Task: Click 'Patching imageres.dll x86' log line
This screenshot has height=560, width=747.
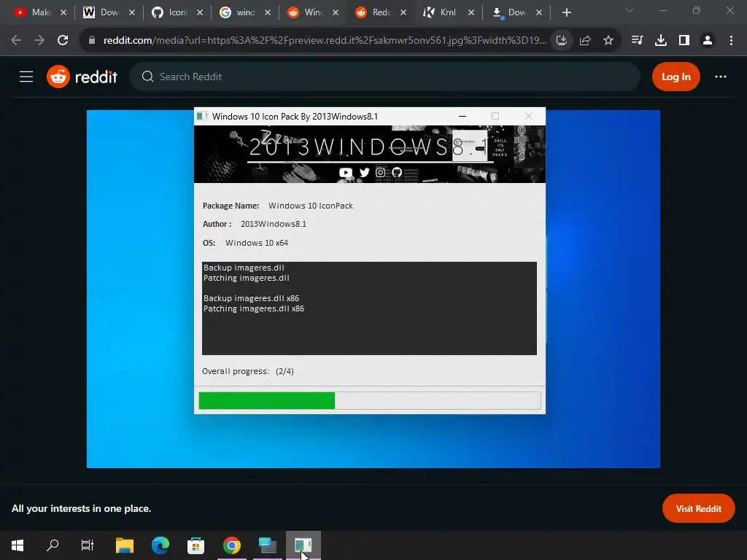Action: click(254, 308)
